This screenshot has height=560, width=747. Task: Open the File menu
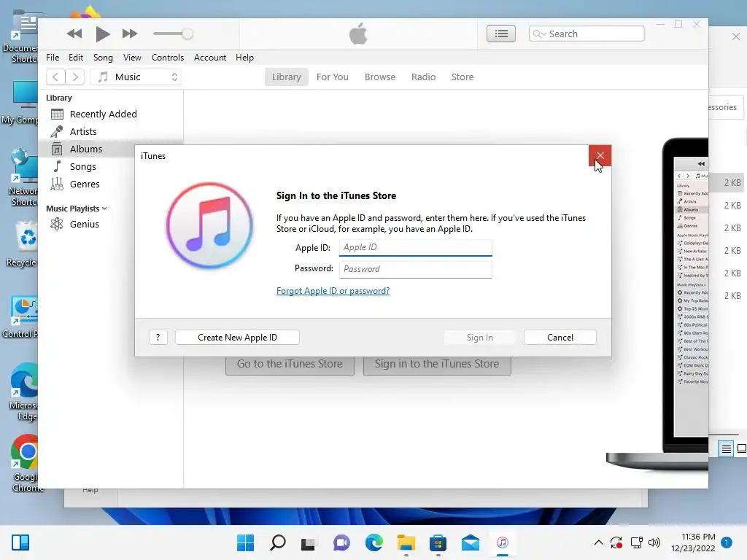click(53, 58)
